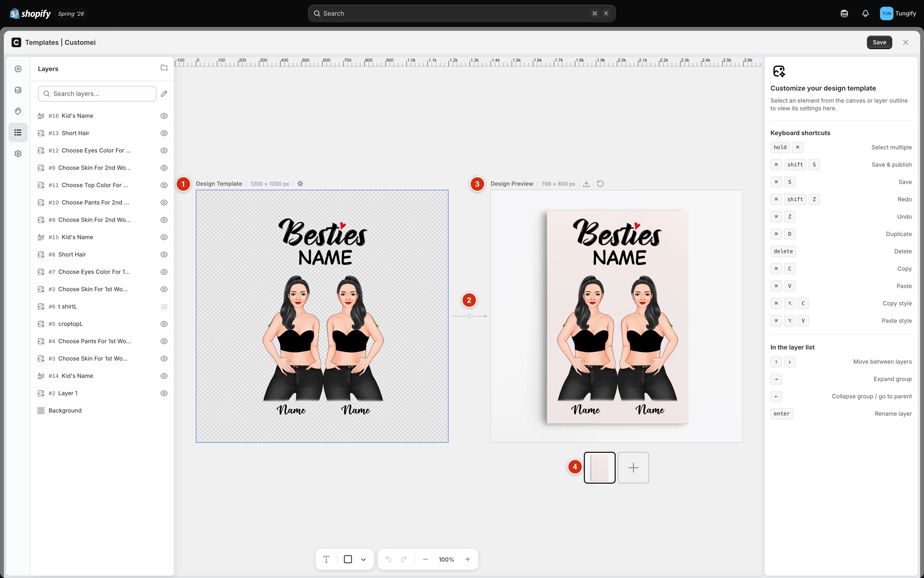Open the Sidekick assistant icon in top bar
Image resolution: width=924 pixels, height=578 pixels.
844,13
